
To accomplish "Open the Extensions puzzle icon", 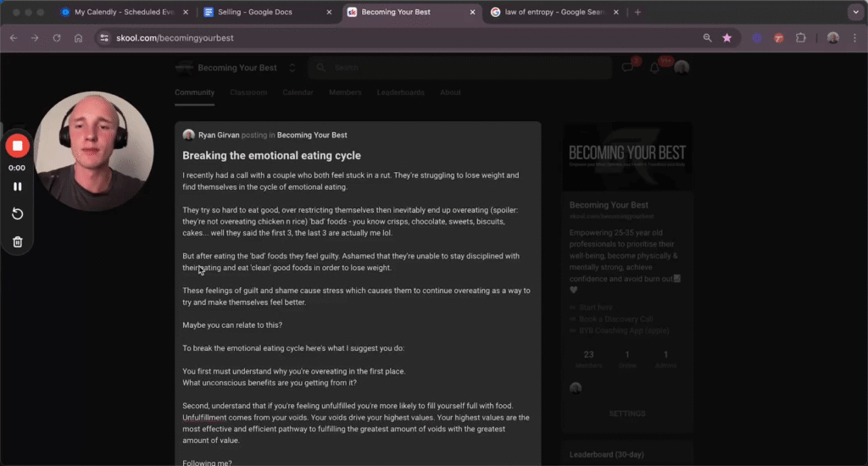I will [x=800, y=38].
